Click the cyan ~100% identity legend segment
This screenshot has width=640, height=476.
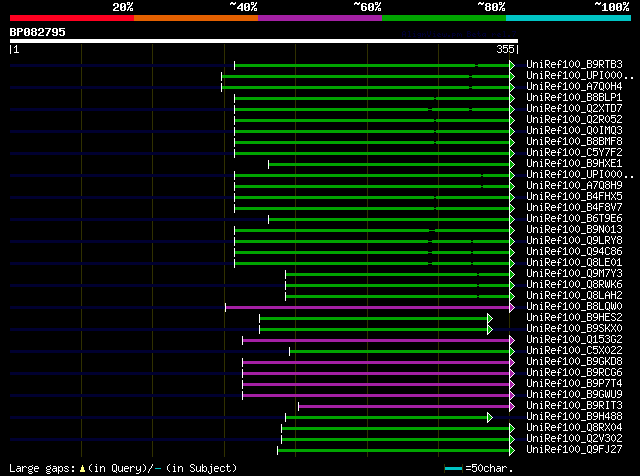tap(569, 18)
